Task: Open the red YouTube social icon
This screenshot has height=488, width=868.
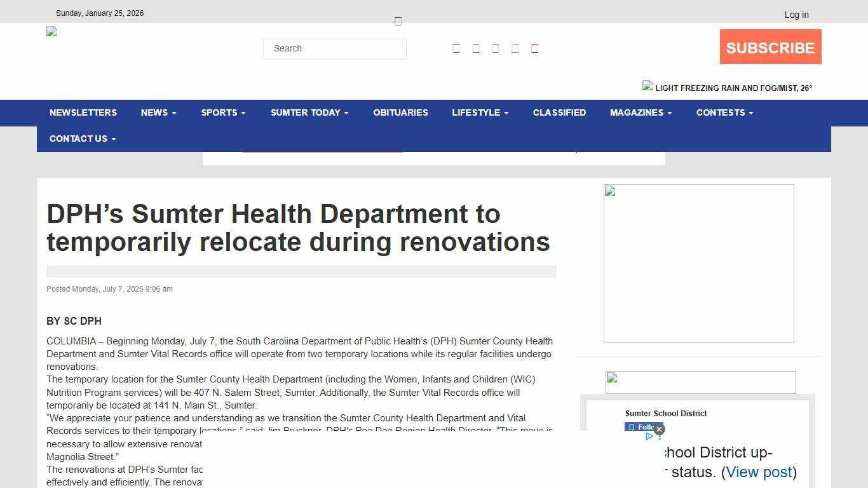Action: point(534,48)
